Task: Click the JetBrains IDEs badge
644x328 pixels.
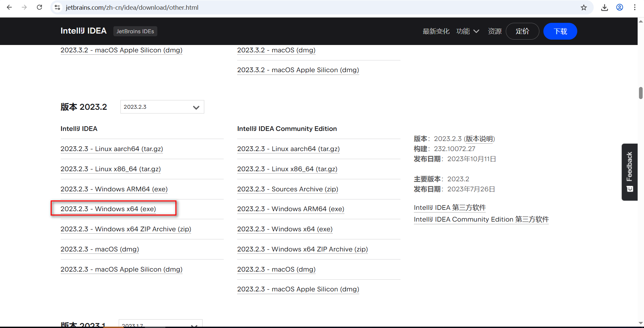Action: (135, 31)
